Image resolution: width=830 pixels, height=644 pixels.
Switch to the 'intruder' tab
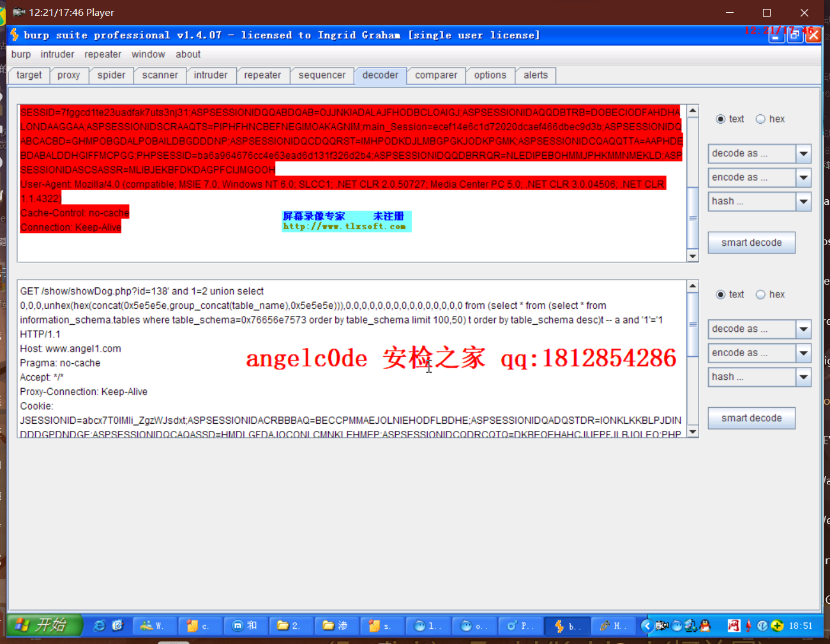click(x=211, y=75)
